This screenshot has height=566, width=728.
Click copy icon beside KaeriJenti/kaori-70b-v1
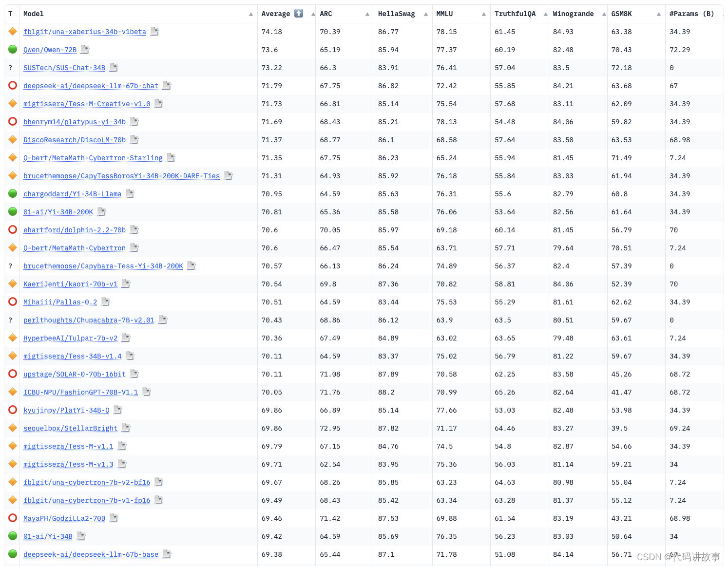click(x=126, y=284)
